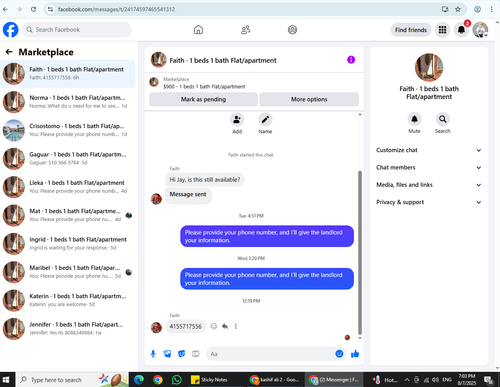
Task: Click the voice clip microphone icon
Action: click(153, 354)
